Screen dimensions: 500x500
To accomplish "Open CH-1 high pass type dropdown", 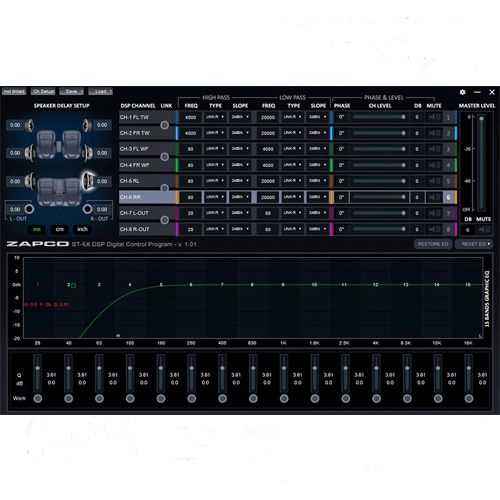I will 215,117.
